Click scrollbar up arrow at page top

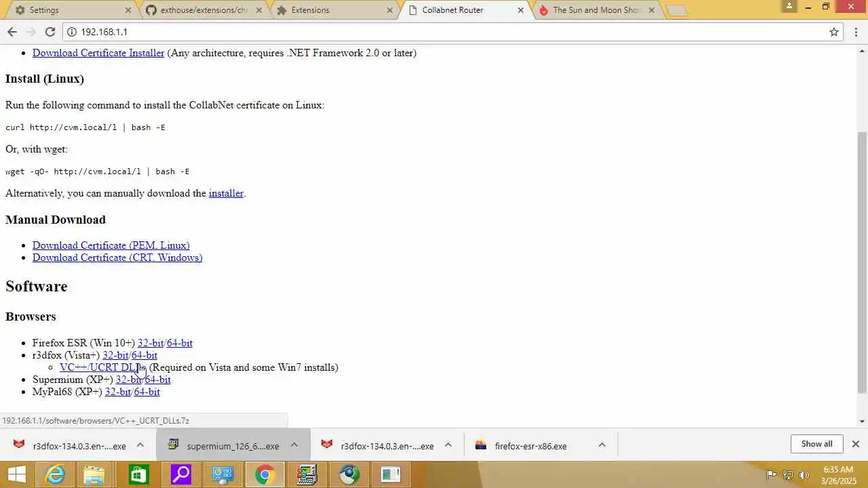(x=862, y=50)
